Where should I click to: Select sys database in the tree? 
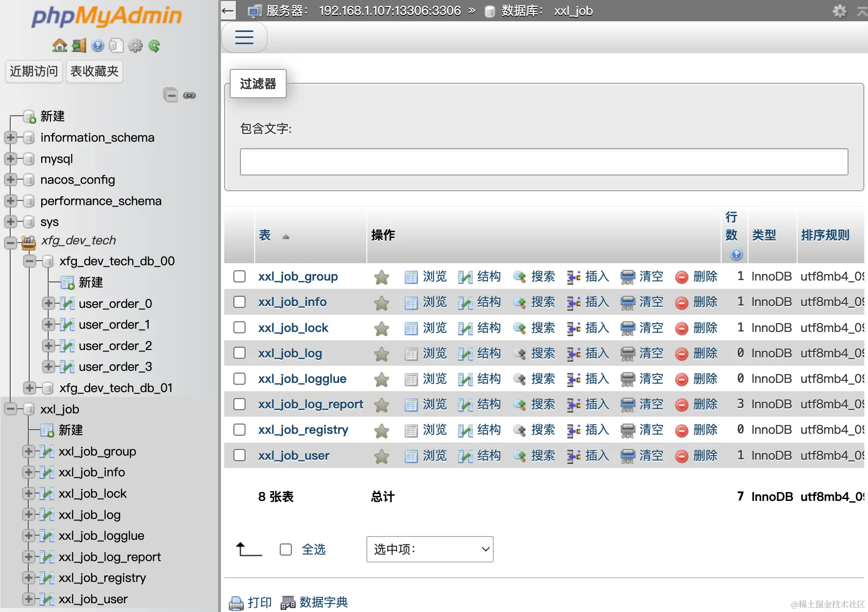click(x=50, y=222)
